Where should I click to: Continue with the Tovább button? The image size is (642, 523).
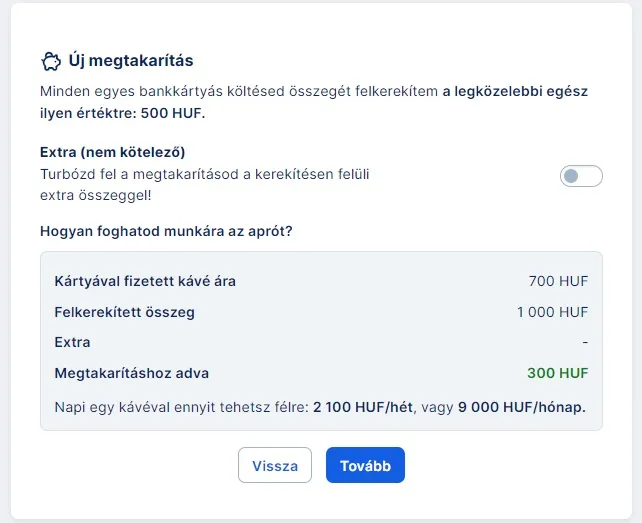click(x=365, y=465)
